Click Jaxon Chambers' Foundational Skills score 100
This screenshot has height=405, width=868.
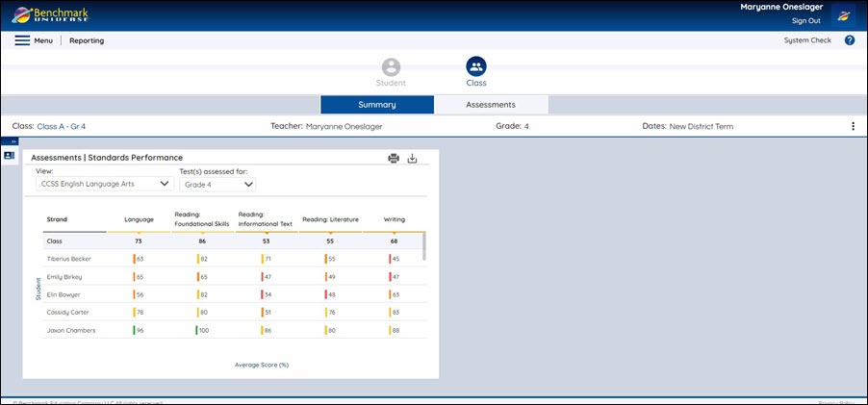click(203, 330)
